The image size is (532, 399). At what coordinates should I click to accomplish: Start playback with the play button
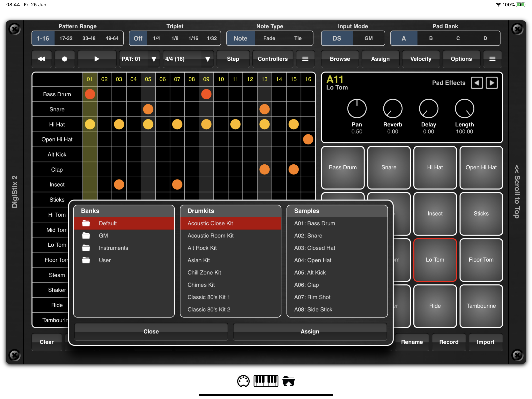[x=97, y=59]
